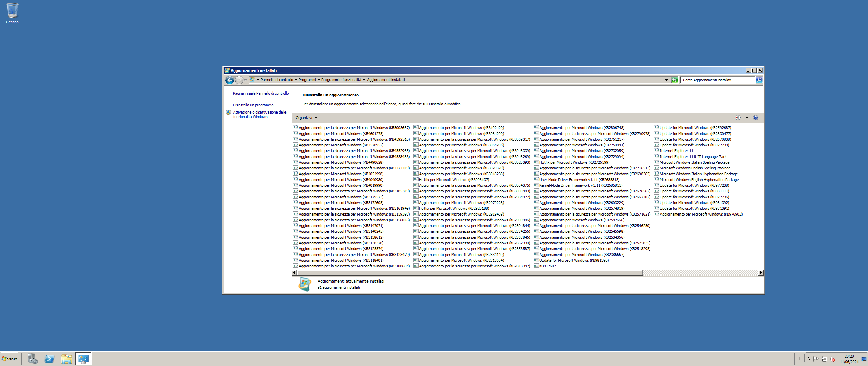Click the Cerca Aggiornamenti installati search field

(718, 80)
